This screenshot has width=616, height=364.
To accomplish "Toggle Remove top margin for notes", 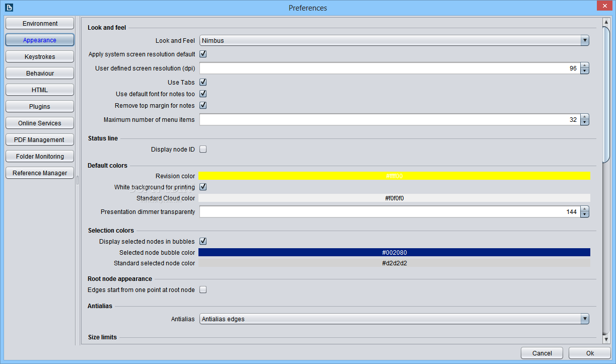I will click(203, 105).
